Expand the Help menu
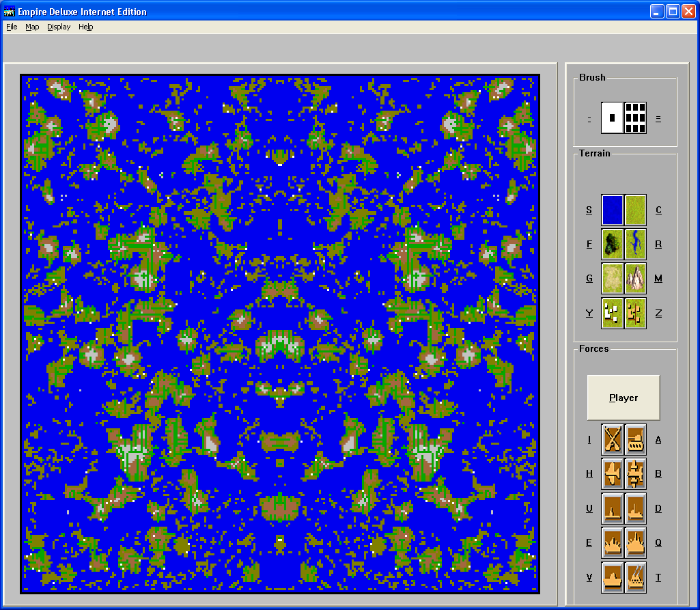Image resolution: width=700 pixels, height=610 pixels. point(85,27)
